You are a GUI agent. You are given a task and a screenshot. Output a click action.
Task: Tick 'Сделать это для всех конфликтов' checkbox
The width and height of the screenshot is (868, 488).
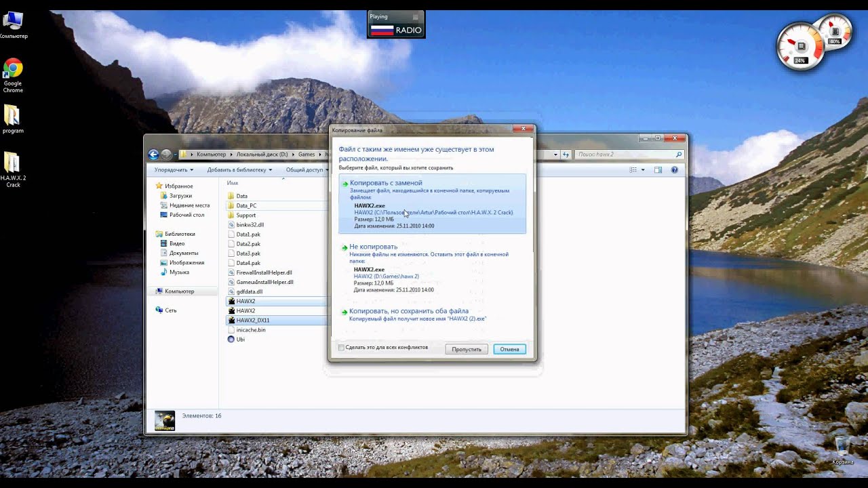[341, 348]
